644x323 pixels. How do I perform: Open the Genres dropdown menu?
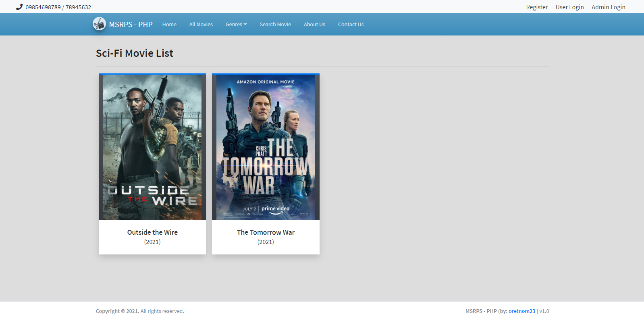point(236,24)
